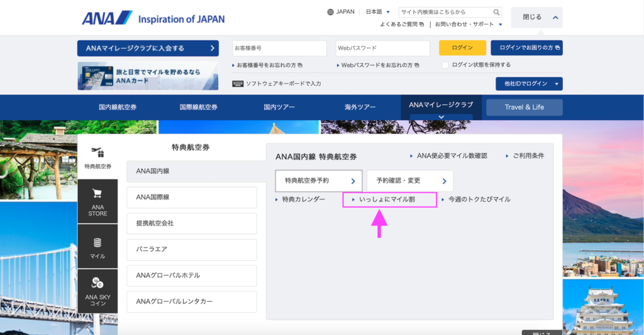Open the ANA SKY コイン icon

click(x=97, y=292)
